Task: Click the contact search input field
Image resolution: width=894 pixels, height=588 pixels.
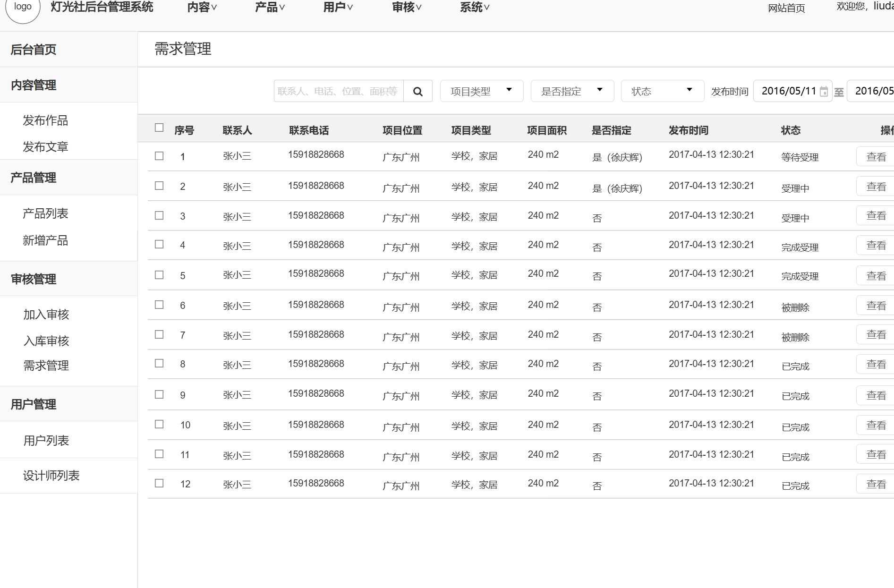Action: pyautogui.click(x=337, y=91)
